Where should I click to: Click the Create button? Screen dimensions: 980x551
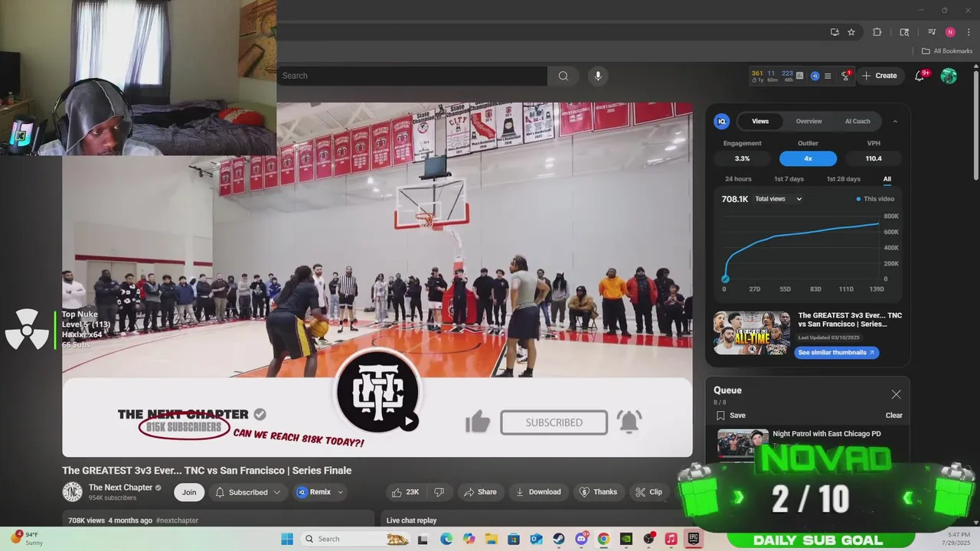coord(879,76)
